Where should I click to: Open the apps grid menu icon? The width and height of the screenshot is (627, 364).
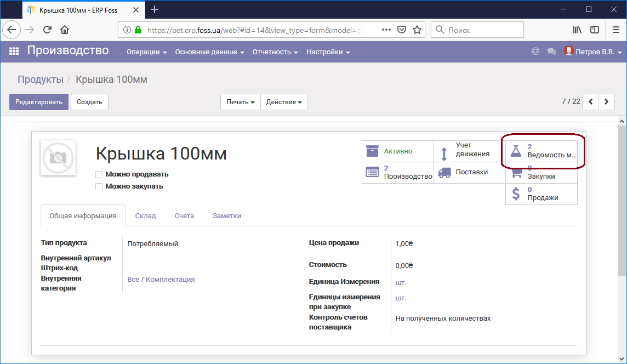[14, 51]
